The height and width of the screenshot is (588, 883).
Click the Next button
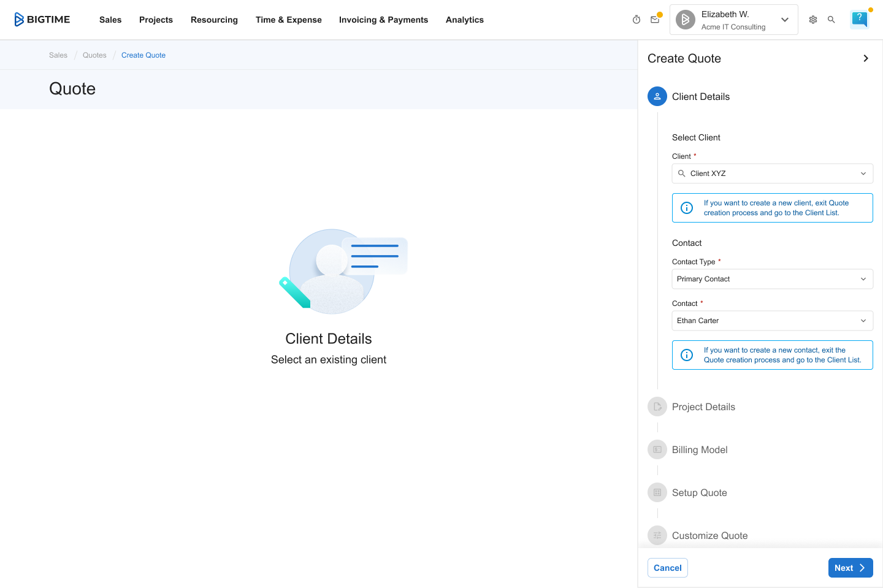coord(850,568)
